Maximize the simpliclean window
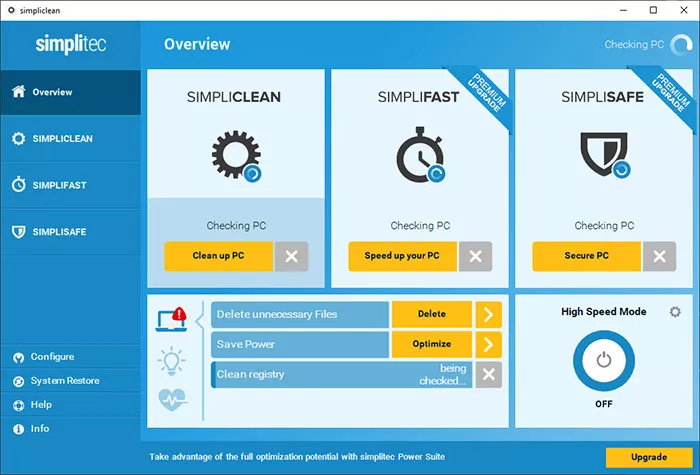The width and height of the screenshot is (700, 475). click(x=653, y=10)
